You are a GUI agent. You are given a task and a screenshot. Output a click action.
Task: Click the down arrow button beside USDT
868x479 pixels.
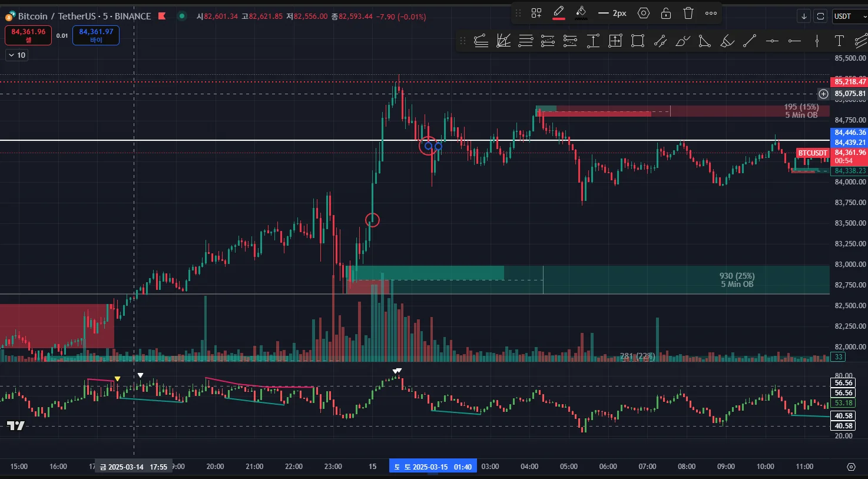point(804,16)
